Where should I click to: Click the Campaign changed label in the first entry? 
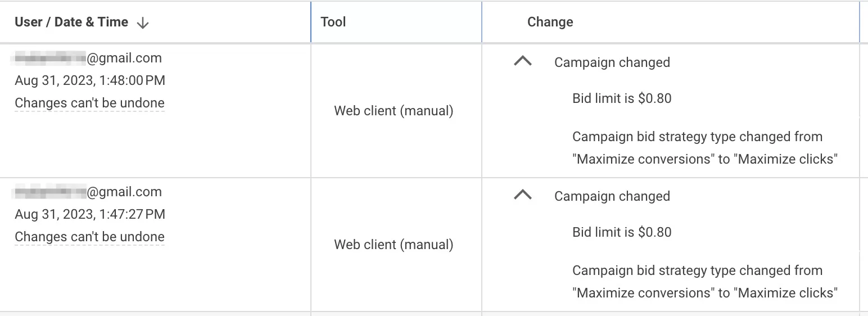[612, 62]
